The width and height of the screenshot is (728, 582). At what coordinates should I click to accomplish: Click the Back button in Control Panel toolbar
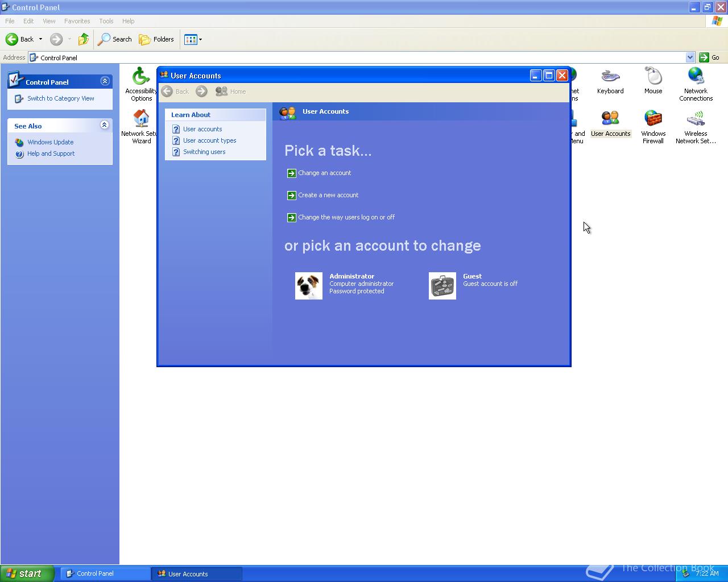20,39
